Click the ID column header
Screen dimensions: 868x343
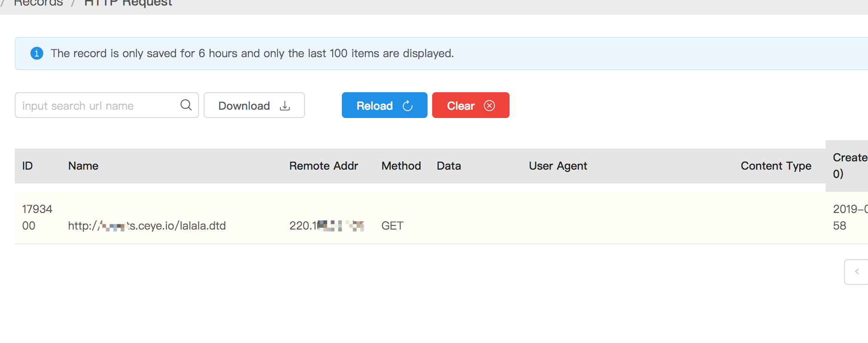click(28, 166)
